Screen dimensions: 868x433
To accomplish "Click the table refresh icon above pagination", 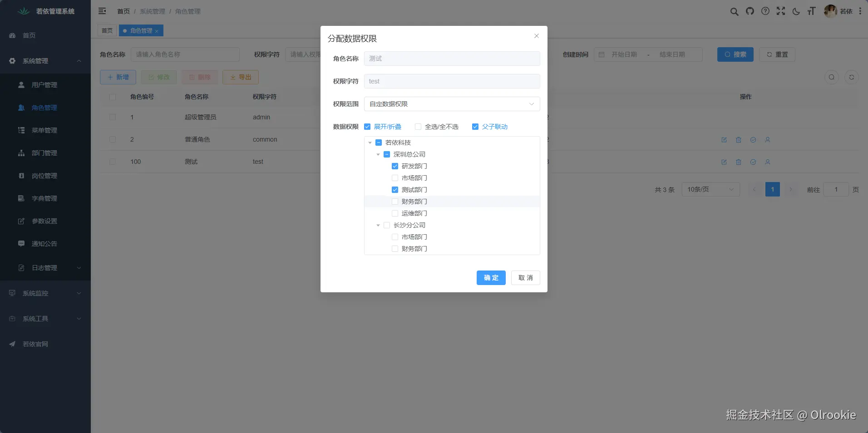I will (852, 77).
